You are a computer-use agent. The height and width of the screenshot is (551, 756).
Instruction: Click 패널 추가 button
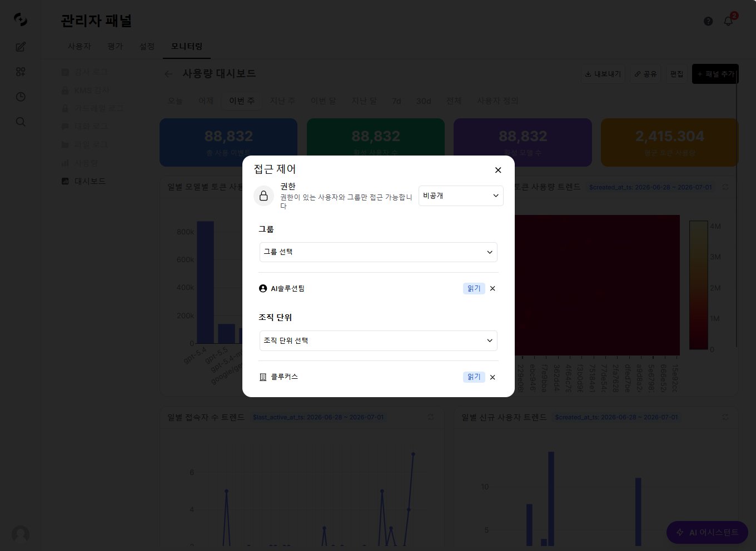pos(715,74)
